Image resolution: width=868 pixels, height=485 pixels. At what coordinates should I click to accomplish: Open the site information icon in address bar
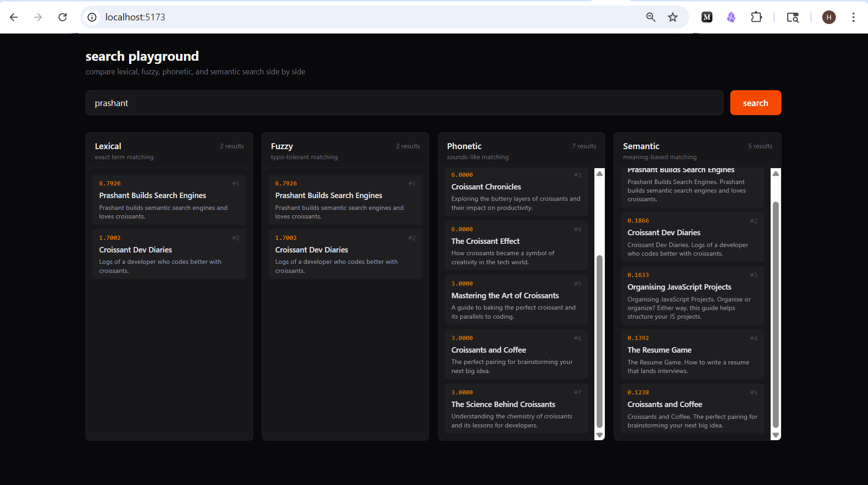point(92,17)
